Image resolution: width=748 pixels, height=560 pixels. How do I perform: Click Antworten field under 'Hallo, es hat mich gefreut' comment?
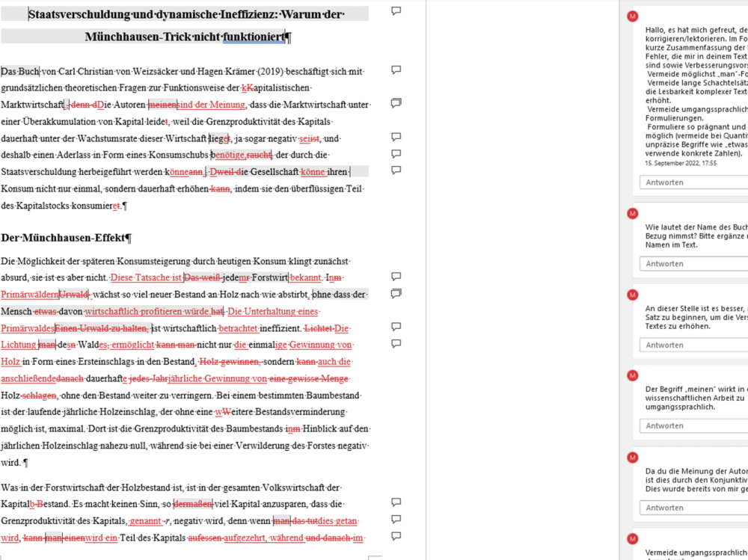click(693, 182)
